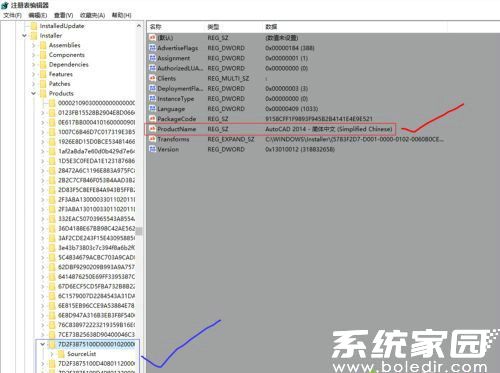Image resolution: width=500 pixels, height=373 pixels.
Task: Open the 编辑(E) menu
Action: tap(38, 15)
